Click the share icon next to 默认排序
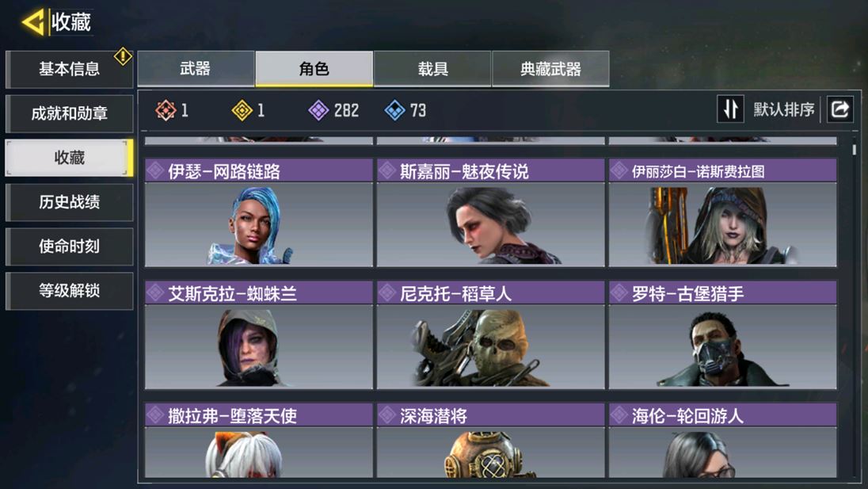Image resolution: width=868 pixels, height=489 pixels. (x=839, y=109)
